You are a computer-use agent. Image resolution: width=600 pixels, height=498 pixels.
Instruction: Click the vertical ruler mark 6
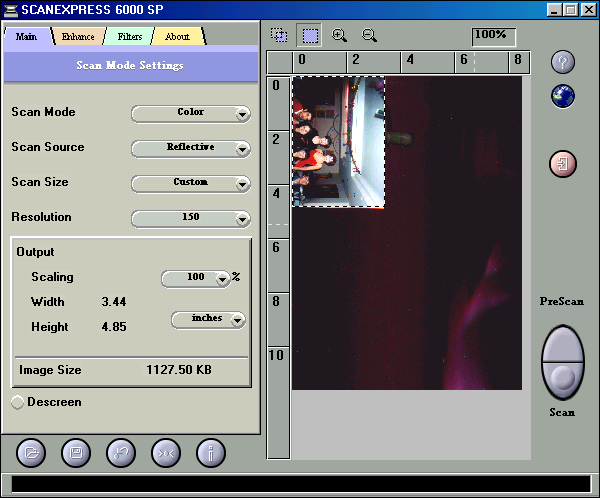[x=276, y=247]
